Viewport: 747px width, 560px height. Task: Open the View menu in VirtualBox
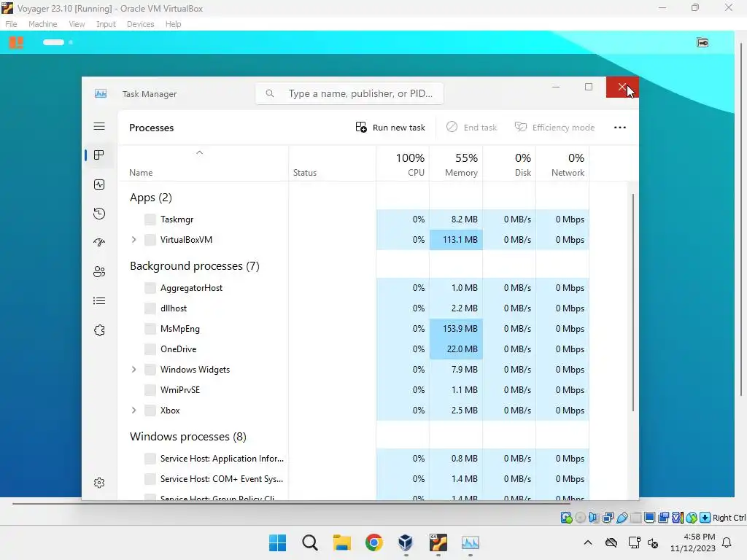(77, 24)
